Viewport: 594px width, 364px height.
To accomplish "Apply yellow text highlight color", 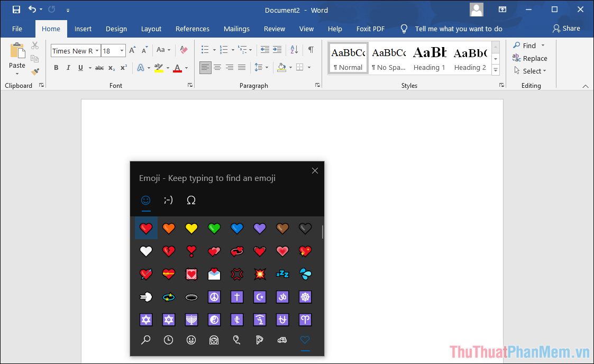I will (159, 68).
